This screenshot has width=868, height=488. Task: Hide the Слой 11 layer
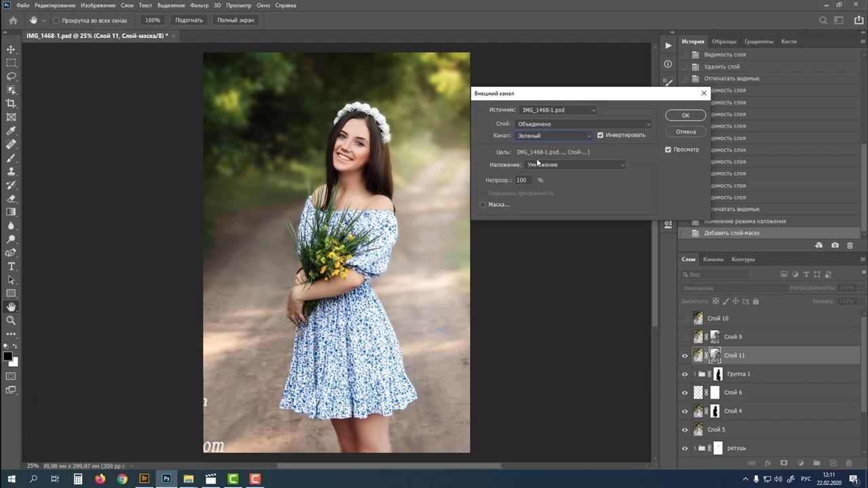(x=684, y=355)
